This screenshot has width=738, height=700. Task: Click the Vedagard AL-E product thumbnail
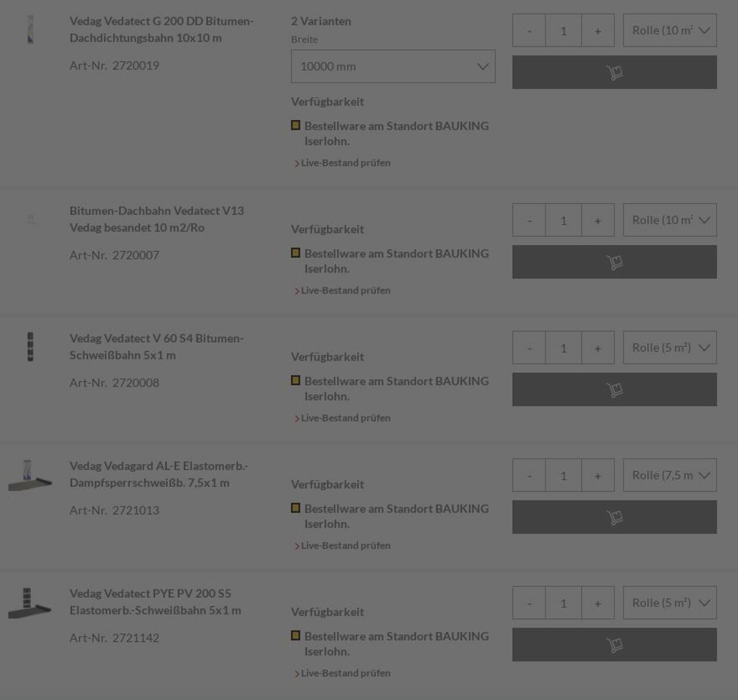point(30,475)
